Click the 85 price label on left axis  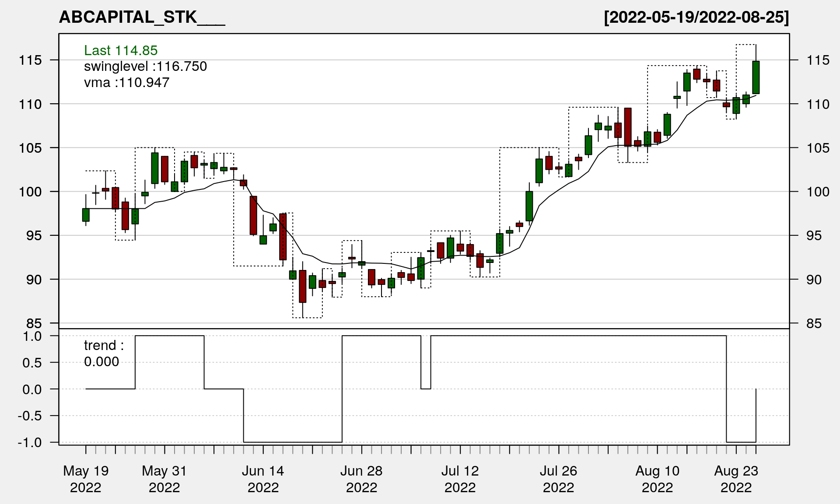[x=34, y=324]
